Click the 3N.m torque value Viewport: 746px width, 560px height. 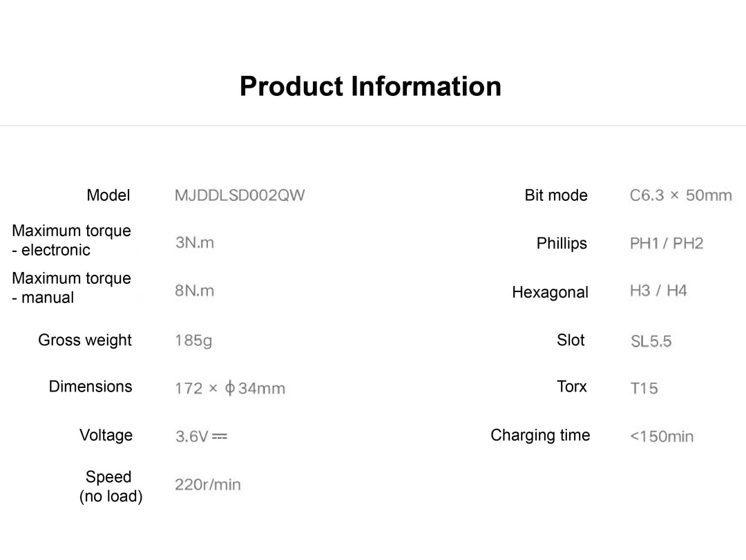195,242
